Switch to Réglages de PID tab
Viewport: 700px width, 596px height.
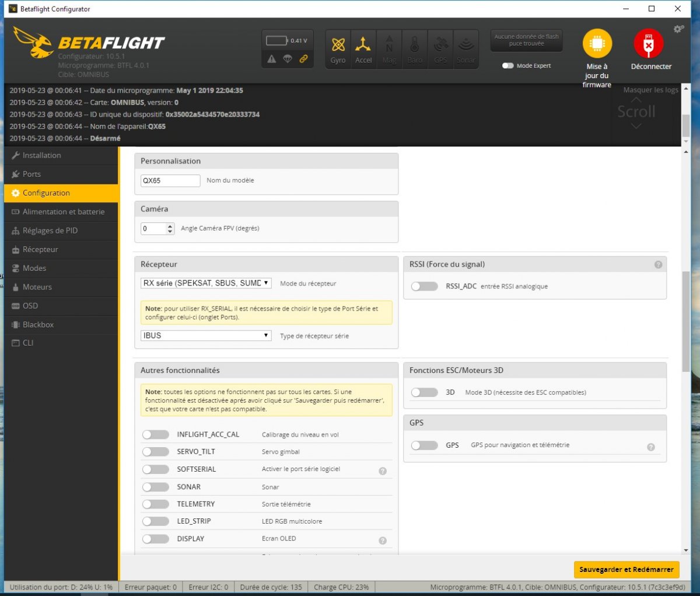(x=50, y=231)
